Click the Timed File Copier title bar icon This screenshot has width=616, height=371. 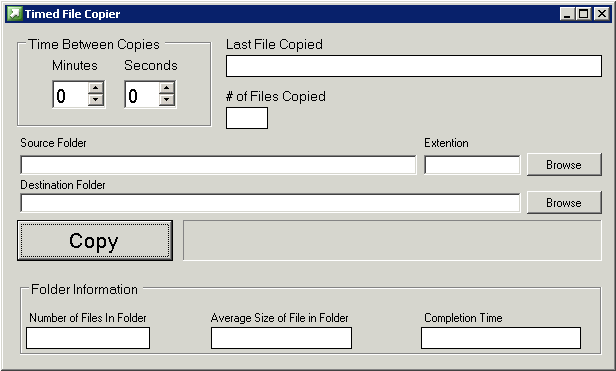(x=15, y=14)
